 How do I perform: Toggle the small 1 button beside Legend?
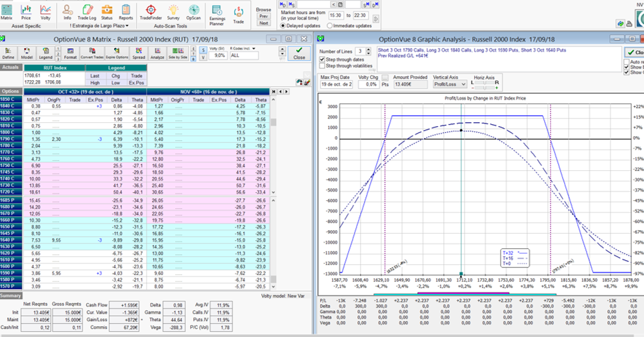click(58, 49)
